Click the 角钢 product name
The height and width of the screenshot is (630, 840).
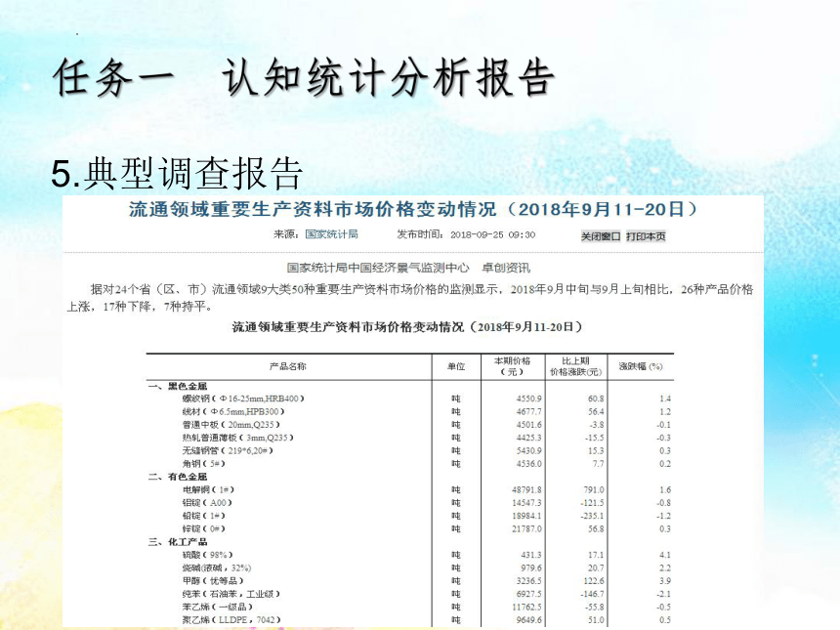pyautogui.click(x=203, y=464)
